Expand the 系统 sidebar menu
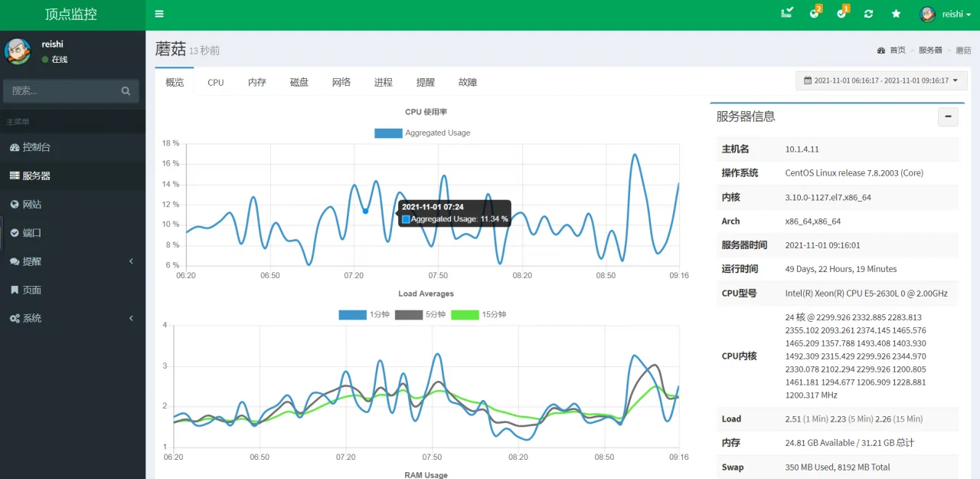This screenshot has width=980, height=479. 38,318
